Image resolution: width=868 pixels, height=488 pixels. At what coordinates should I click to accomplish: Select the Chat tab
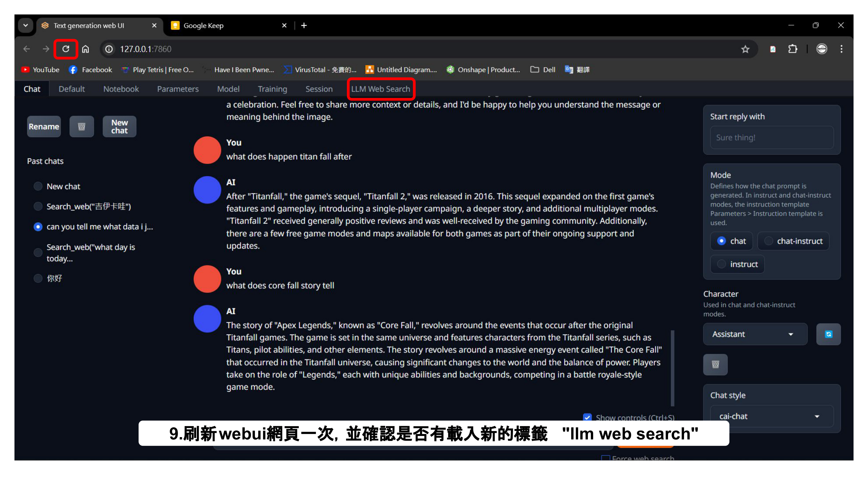point(32,89)
